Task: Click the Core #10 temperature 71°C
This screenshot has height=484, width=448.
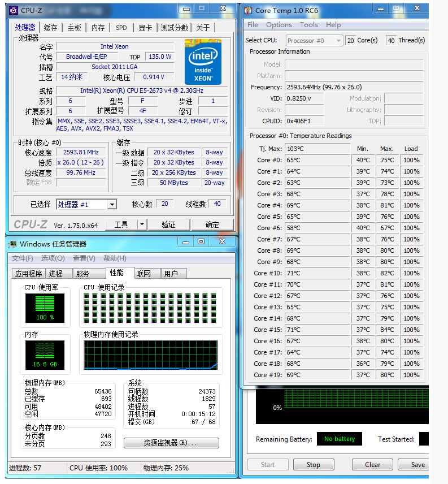Action: point(317,273)
